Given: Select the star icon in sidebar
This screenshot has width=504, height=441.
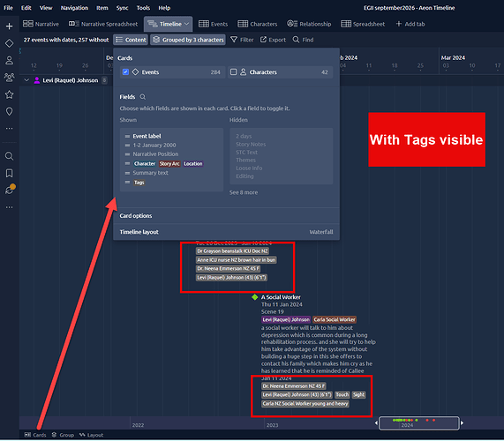Looking at the screenshot, I should pos(10,94).
